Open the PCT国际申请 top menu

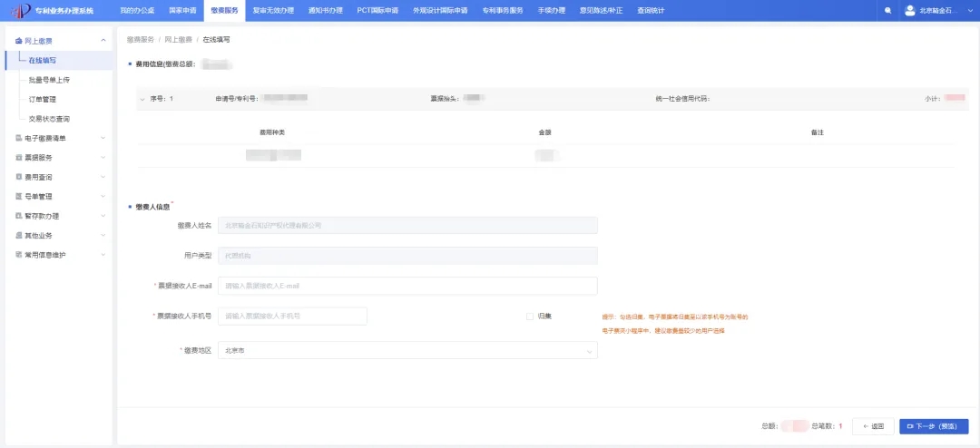377,11
